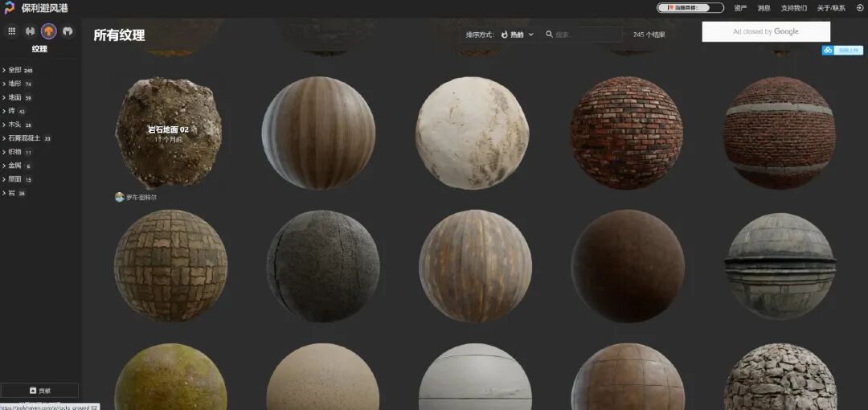Open the brick sphere with concrete bands

point(780,133)
